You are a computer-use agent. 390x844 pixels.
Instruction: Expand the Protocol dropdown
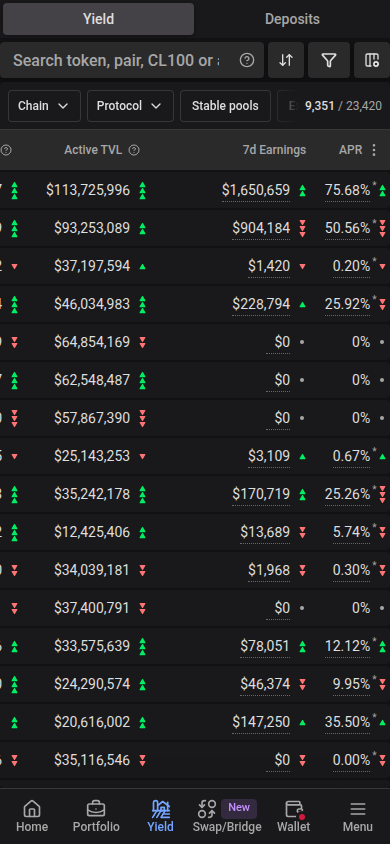pos(130,106)
